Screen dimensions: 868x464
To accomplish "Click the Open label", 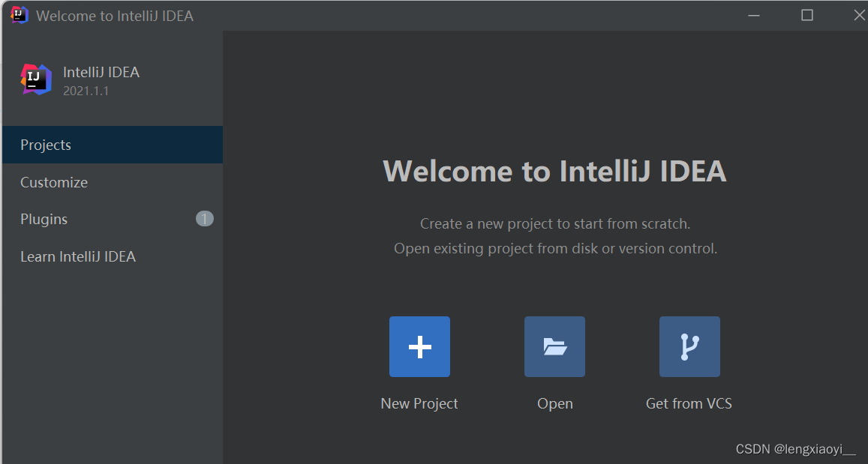I will [x=554, y=404].
